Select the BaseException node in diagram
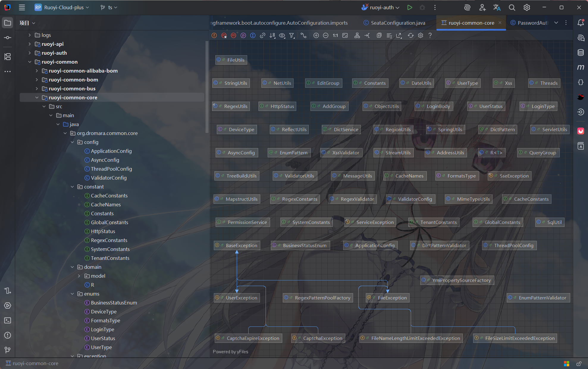This screenshot has width=588, height=369. [241, 245]
